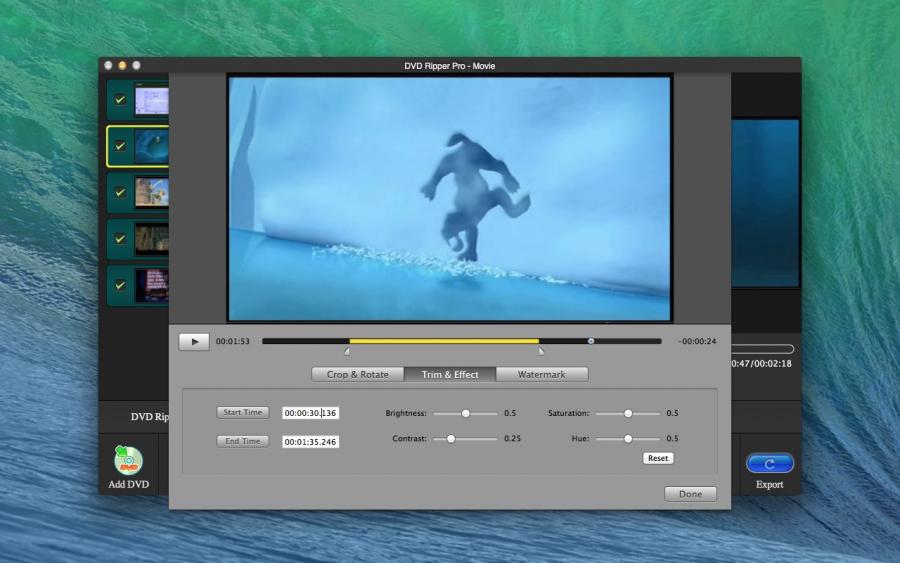Select the third title thumbnail

[x=152, y=192]
